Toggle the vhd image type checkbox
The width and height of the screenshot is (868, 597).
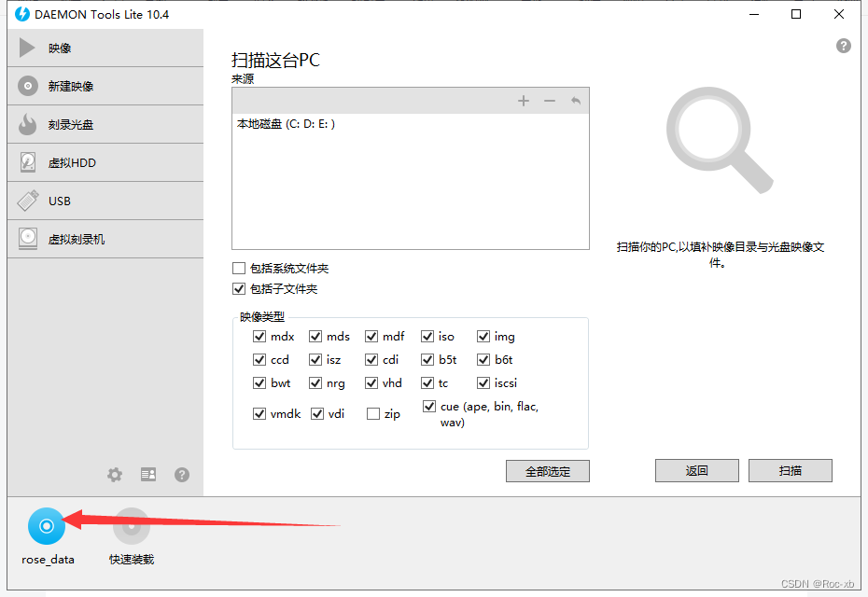pos(371,382)
